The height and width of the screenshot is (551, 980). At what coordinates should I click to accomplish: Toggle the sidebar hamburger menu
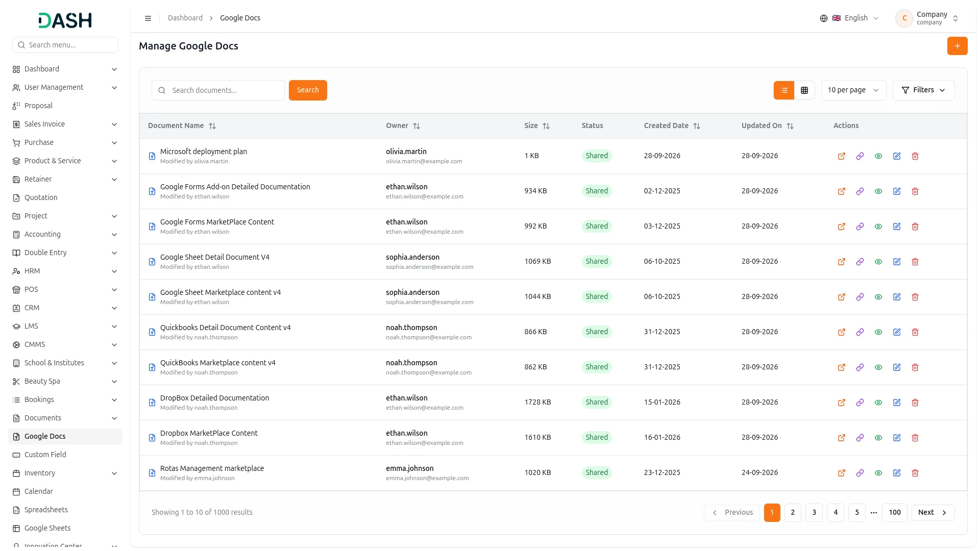tap(148, 18)
